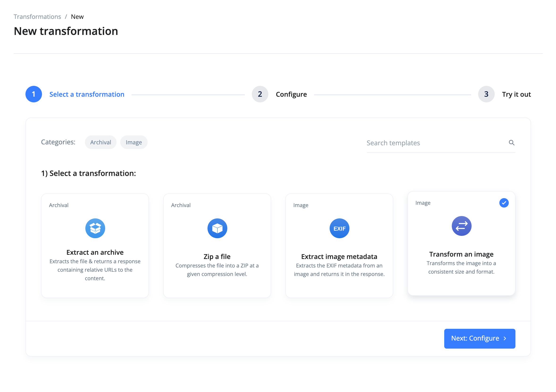Click the Extract an archive box icon
This screenshot has width=556, height=392.
tap(95, 228)
